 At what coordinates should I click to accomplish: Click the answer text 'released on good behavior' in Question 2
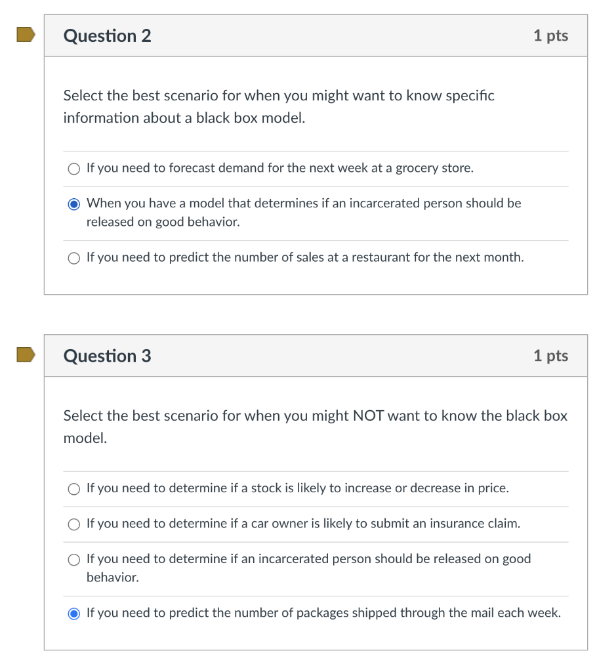pos(163,222)
